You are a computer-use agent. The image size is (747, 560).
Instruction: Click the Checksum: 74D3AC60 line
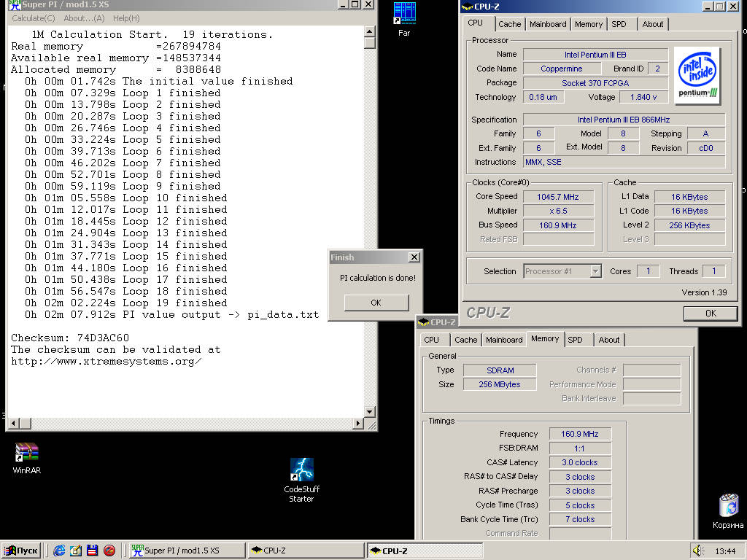[70, 338]
